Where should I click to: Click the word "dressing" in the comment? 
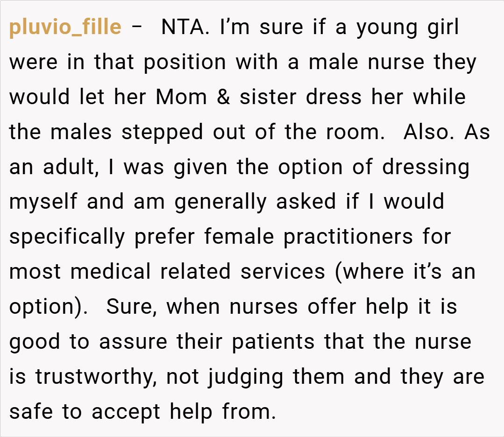coord(426,168)
